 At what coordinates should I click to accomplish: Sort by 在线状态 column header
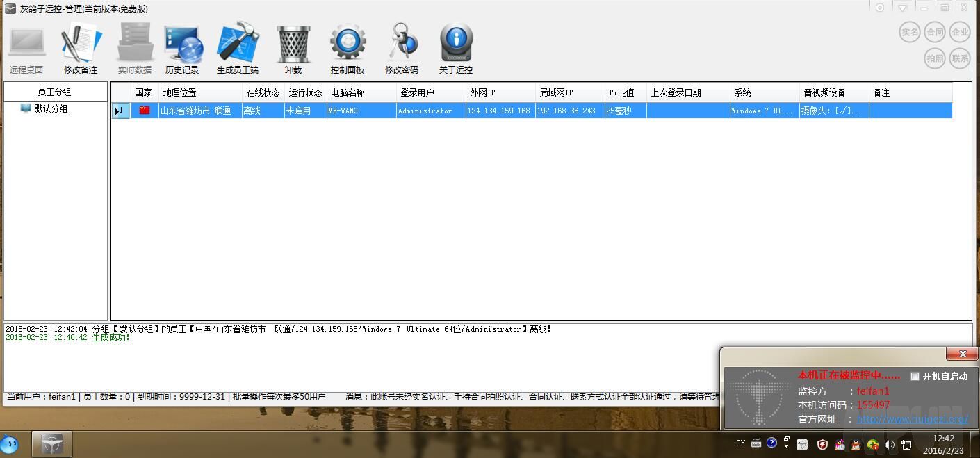tap(263, 92)
